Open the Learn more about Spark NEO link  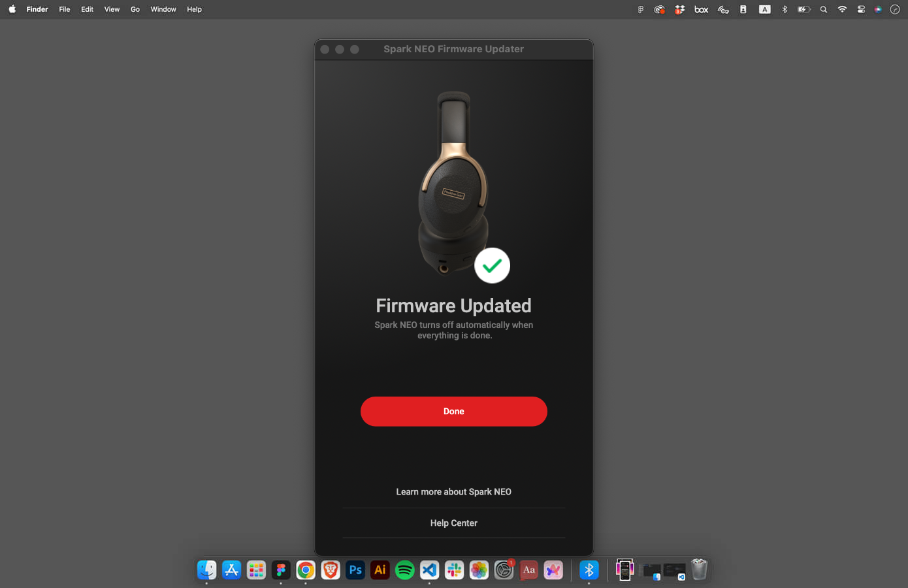(x=453, y=492)
